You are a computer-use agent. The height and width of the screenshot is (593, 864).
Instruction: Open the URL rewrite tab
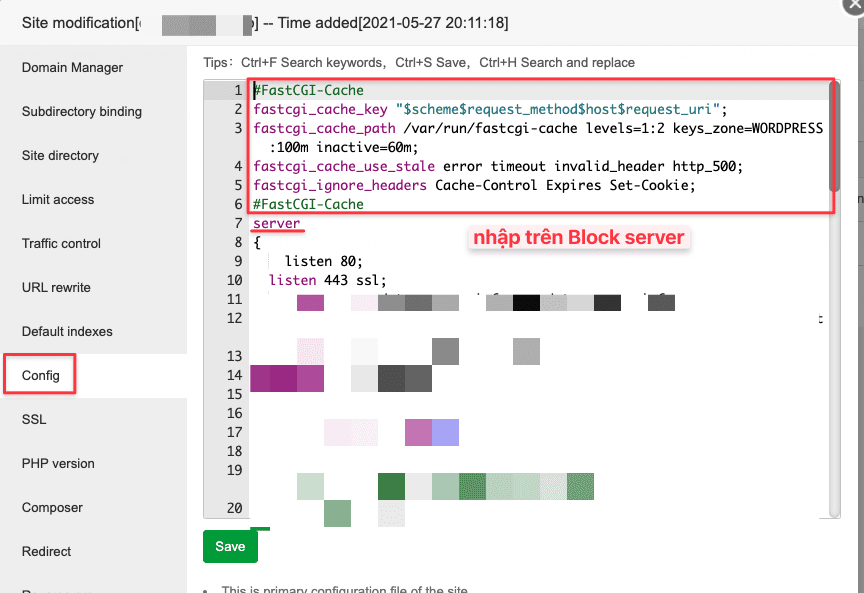point(56,288)
